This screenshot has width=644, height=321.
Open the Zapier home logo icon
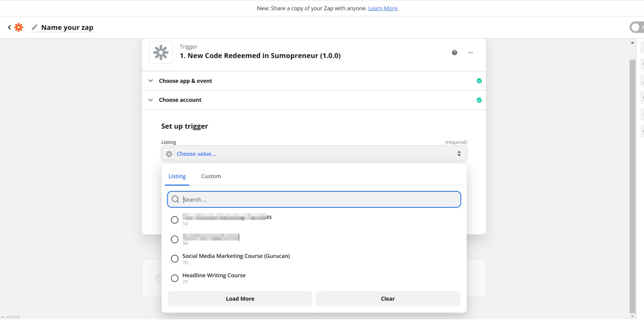pyautogui.click(x=19, y=27)
